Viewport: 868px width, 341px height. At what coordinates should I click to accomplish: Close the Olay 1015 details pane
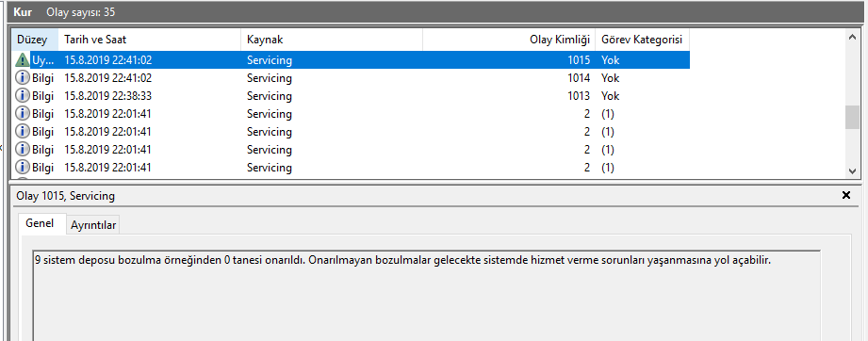(x=846, y=195)
